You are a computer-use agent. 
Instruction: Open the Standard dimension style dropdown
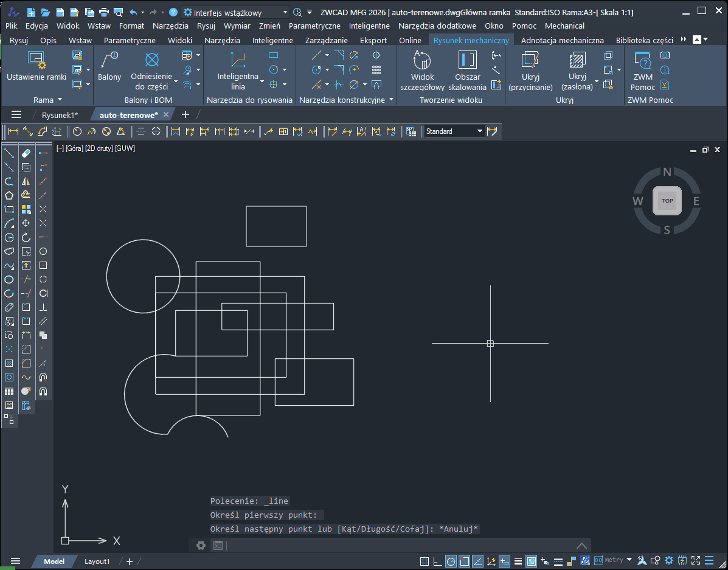[479, 131]
